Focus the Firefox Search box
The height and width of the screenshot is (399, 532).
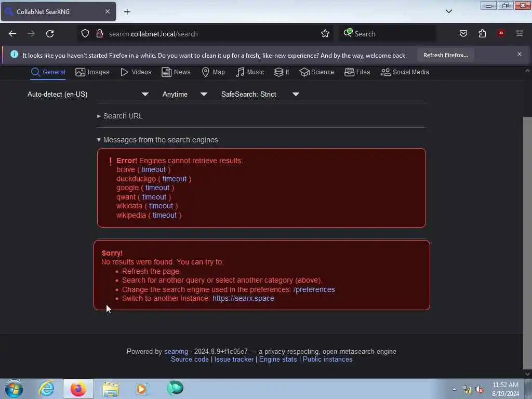pos(388,34)
